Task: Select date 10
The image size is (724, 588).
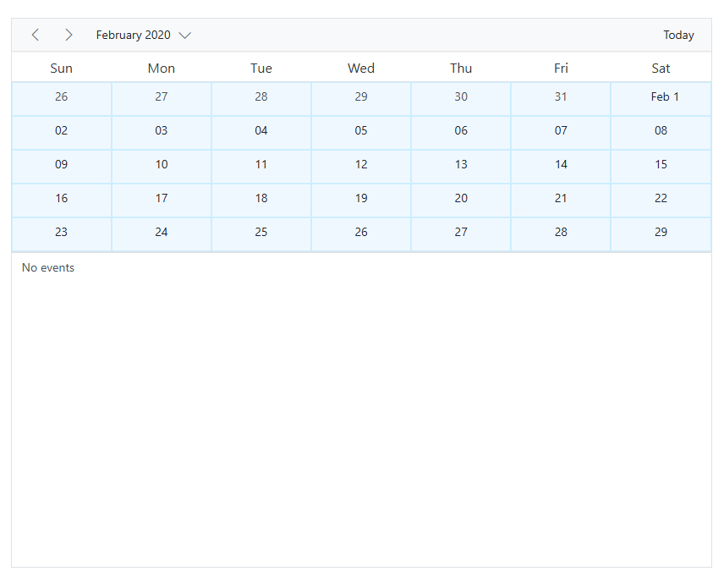Action: (x=162, y=167)
